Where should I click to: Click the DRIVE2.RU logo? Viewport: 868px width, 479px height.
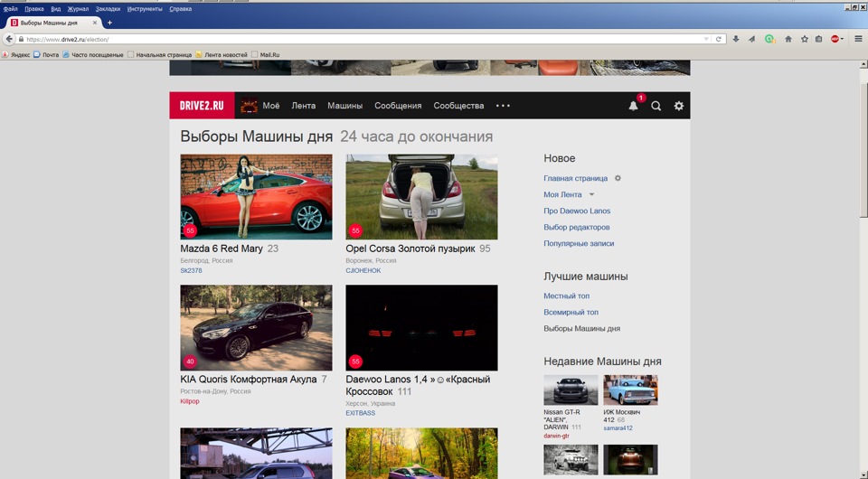click(202, 105)
